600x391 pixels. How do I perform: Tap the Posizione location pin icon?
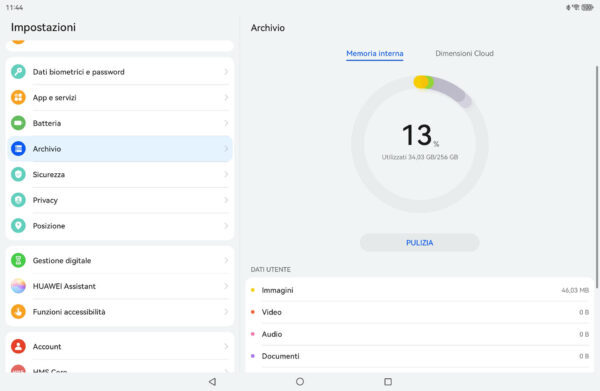pos(18,225)
